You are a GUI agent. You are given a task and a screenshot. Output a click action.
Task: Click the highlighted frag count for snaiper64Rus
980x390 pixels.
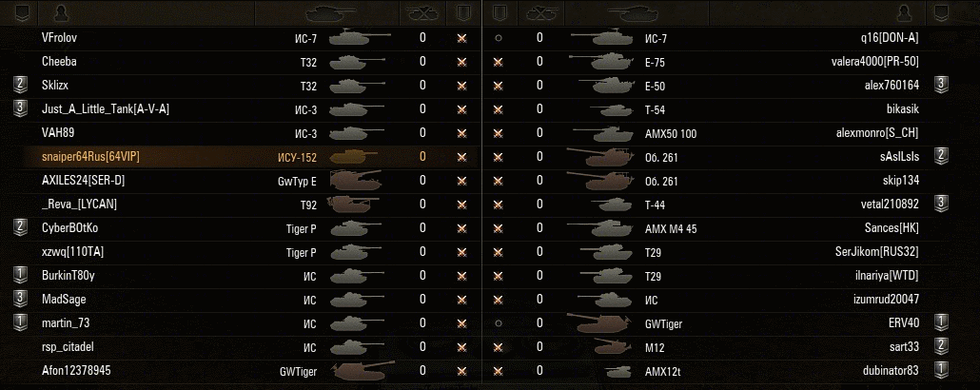click(422, 156)
